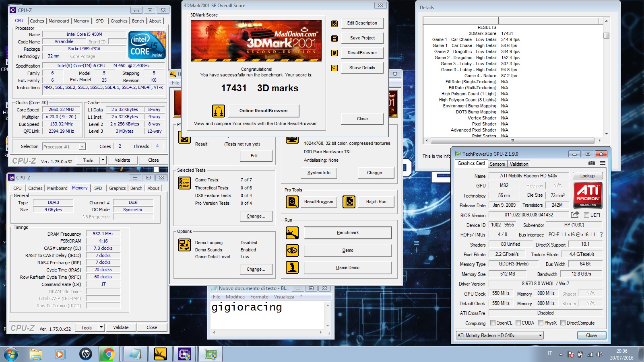Image resolution: width=644 pixels, height=362 pixels.
Task: Click the notepad vertical scrollbar down arrow
Action: [x=328, y=325]
